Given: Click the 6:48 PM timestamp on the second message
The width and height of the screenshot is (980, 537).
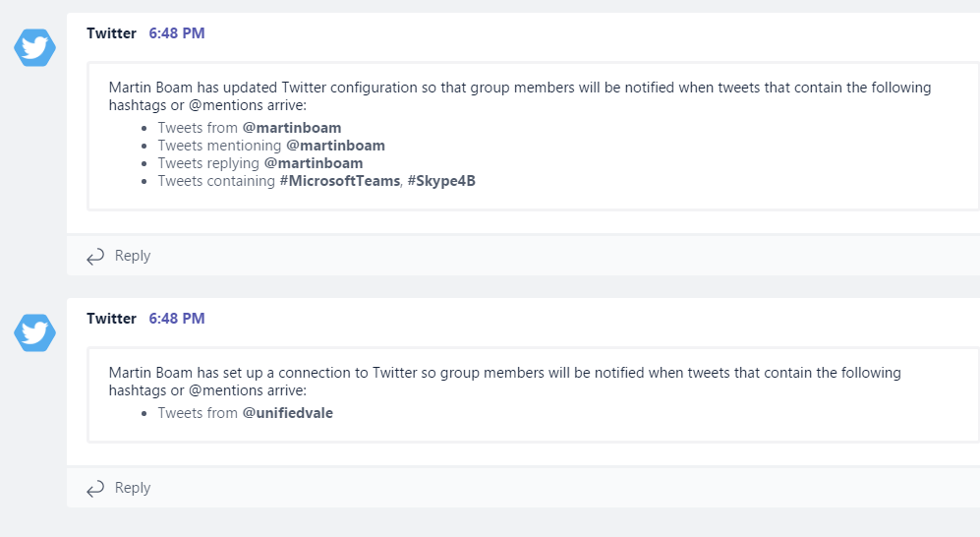Looking at the screenshot, I should pos(177,319).
